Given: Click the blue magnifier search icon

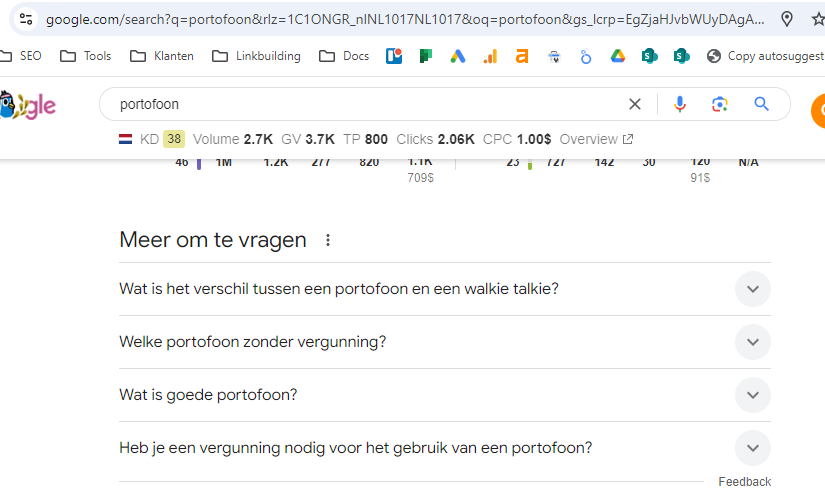Looking at the screenshot, I should pos(761,104).
